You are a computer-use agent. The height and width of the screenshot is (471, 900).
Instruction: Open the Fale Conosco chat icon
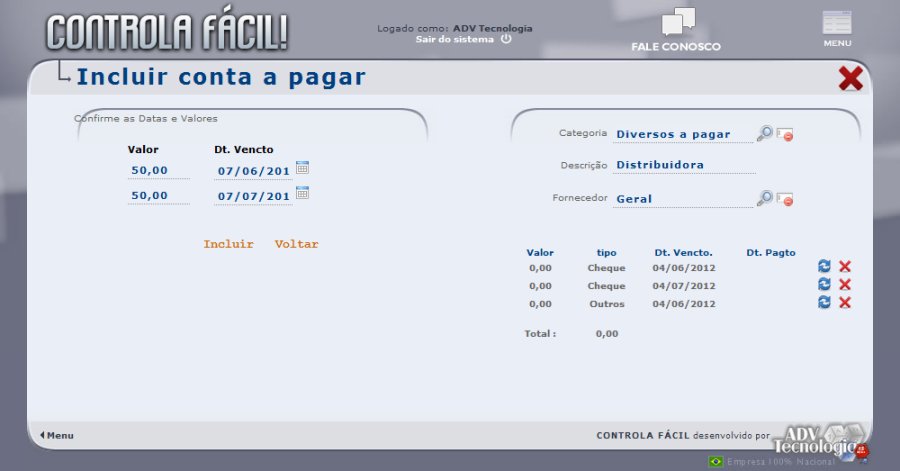(678, 23)
